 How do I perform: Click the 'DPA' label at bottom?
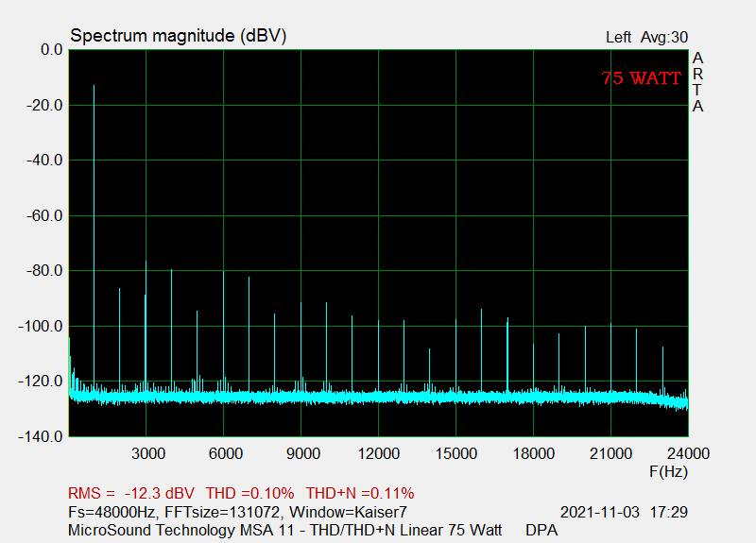541,530
